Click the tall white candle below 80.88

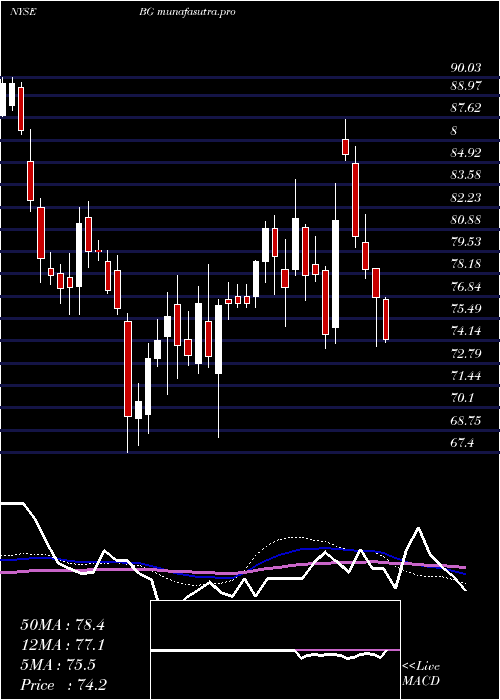(335, 274)
